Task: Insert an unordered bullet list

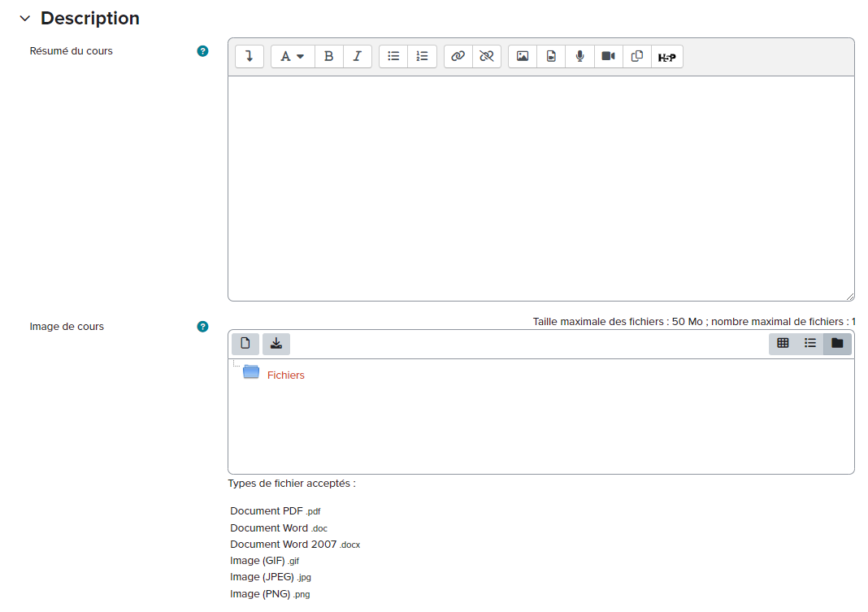Action: click(x=393, y=57)
